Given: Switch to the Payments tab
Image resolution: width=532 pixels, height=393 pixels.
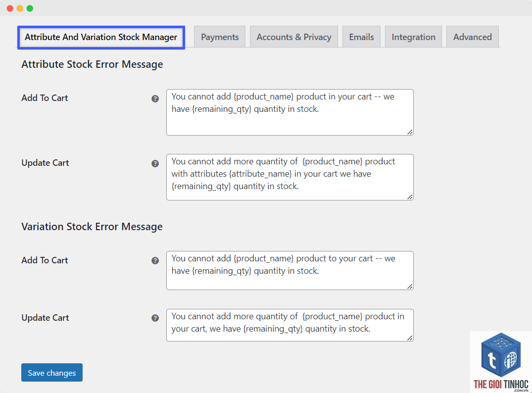Looking at the screenshot, I should point(220,37).
